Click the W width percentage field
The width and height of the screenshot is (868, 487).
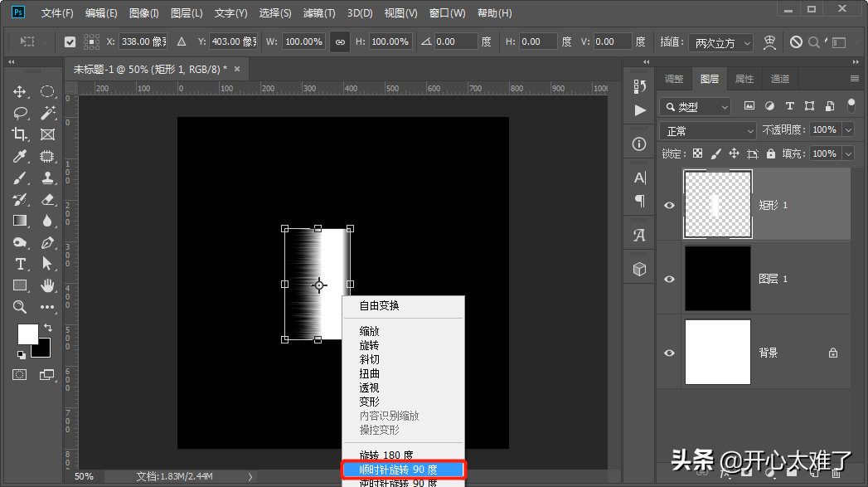pyautogui.click(x=303, y=41)
